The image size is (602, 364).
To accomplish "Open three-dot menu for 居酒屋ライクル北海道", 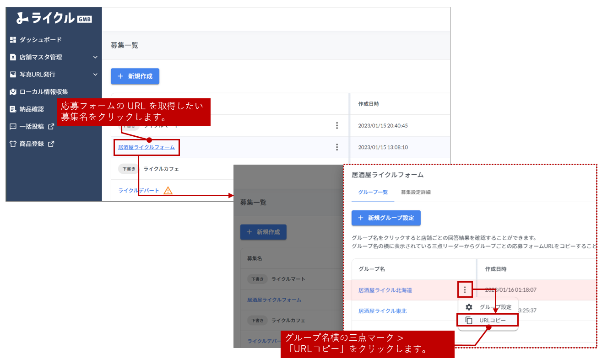I will (x=465, y=289).
